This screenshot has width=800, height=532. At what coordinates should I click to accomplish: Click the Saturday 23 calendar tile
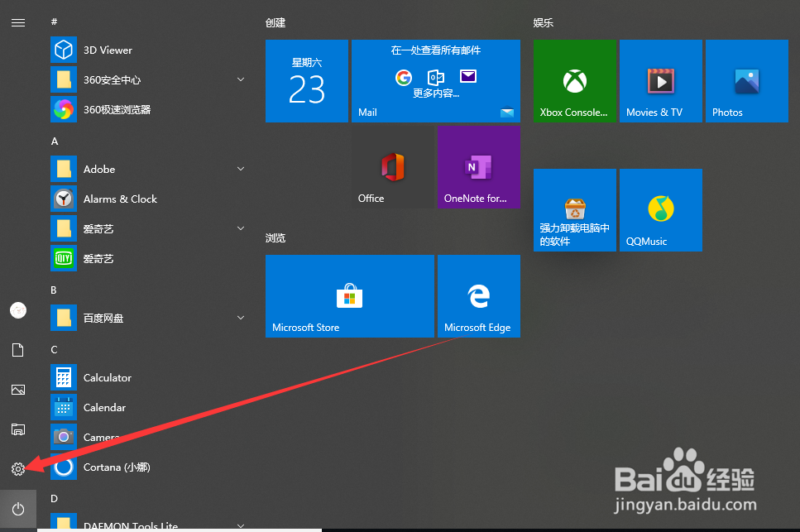[306, 80]
